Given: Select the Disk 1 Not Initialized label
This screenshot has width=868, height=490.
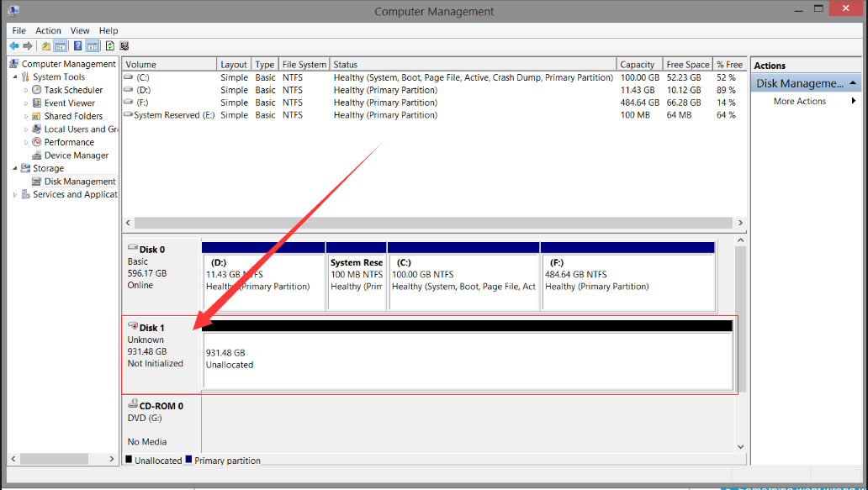Looking at the screenshot, I should [155, 363].
